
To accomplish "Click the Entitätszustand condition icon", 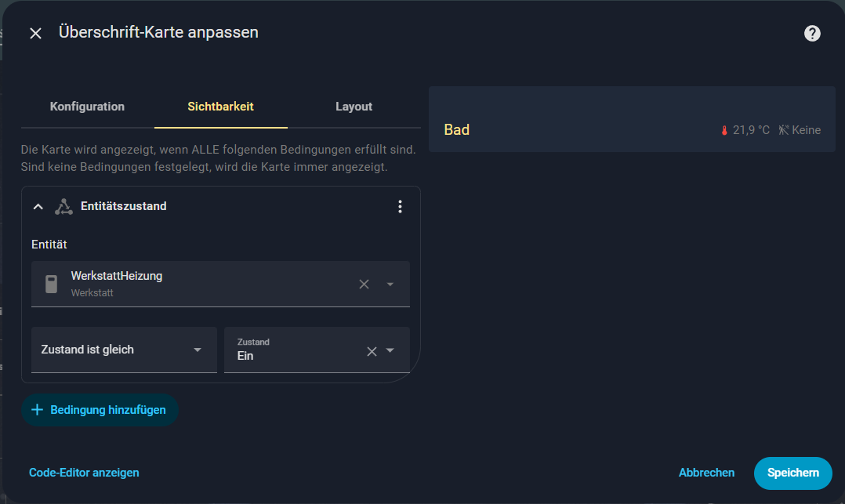I will 63,206.
